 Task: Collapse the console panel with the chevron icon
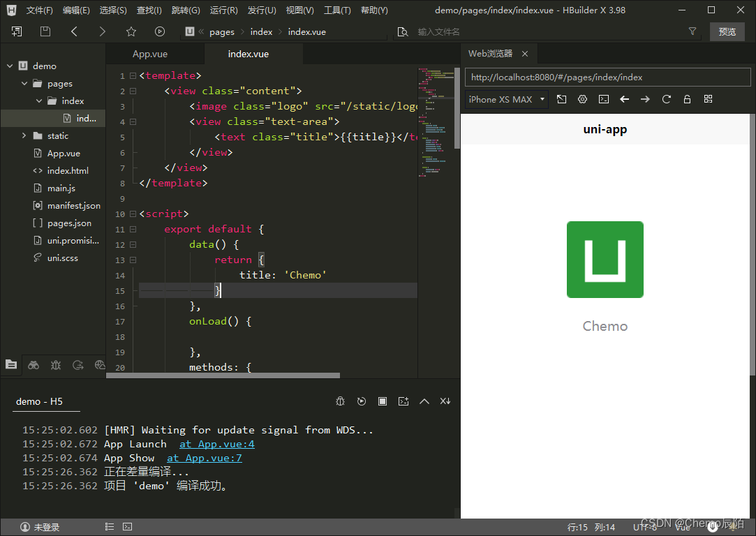pyautogui.click(x=424, y=401)
